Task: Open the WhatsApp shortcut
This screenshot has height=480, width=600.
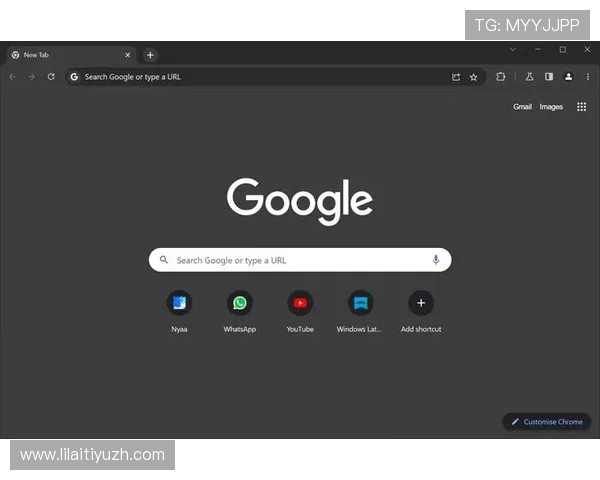Action: 240,303
